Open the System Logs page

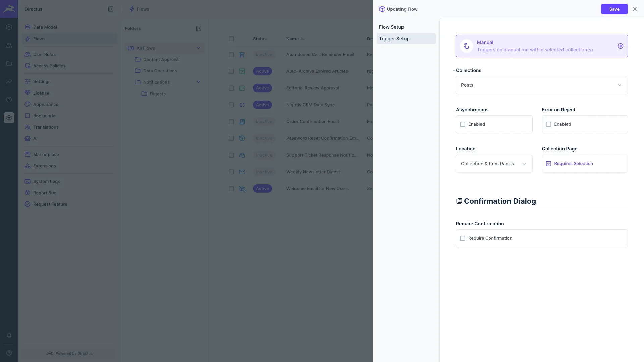point(70,181)
